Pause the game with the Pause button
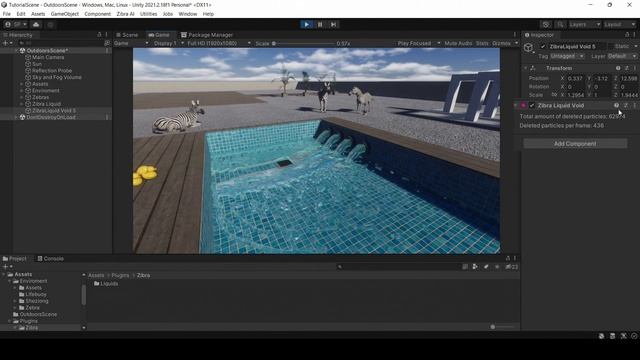Viewport: 640px width, 360px height. 320,24
